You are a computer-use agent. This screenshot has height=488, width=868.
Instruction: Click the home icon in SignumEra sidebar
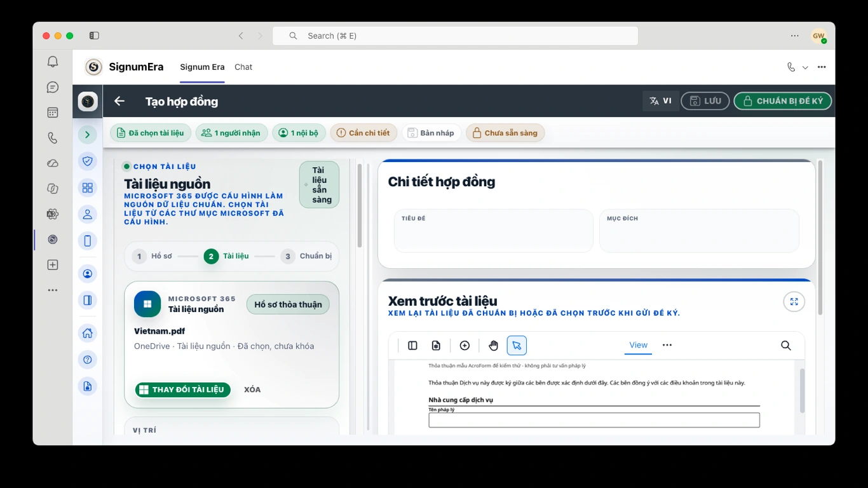pos(88,333)
